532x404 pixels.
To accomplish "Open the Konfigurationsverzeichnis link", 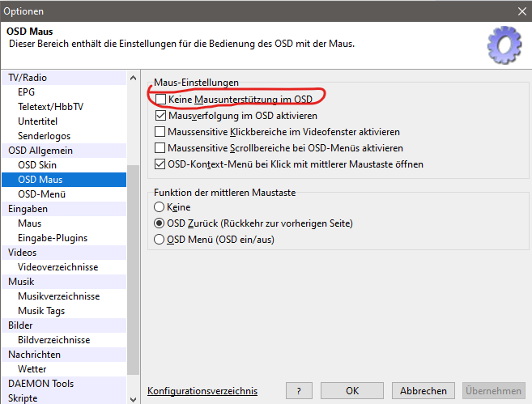I will (x=202, y=391).
